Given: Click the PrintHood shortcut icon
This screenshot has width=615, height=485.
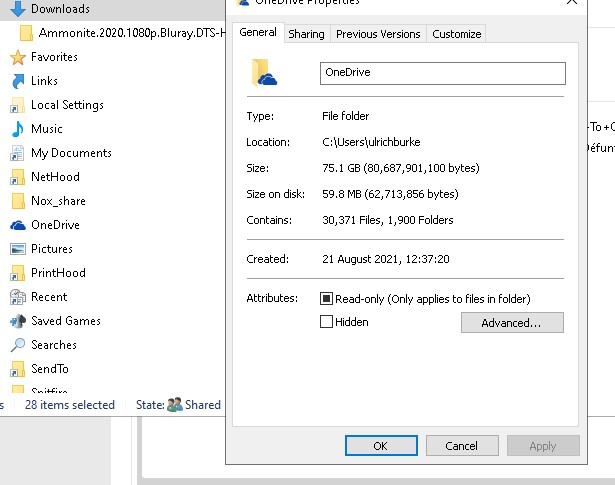Looking at the screenshot, I should [x=18, y=273].
